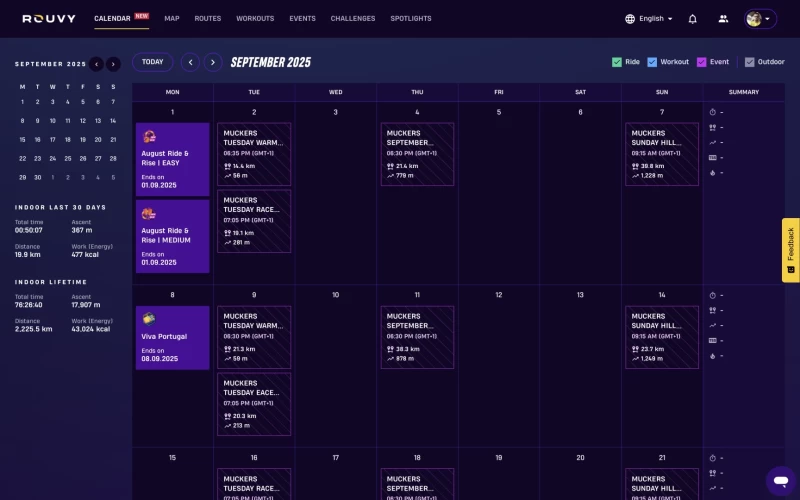800x500 pixels.
Task: Go to next month in mini calendar
Action: 113,64
